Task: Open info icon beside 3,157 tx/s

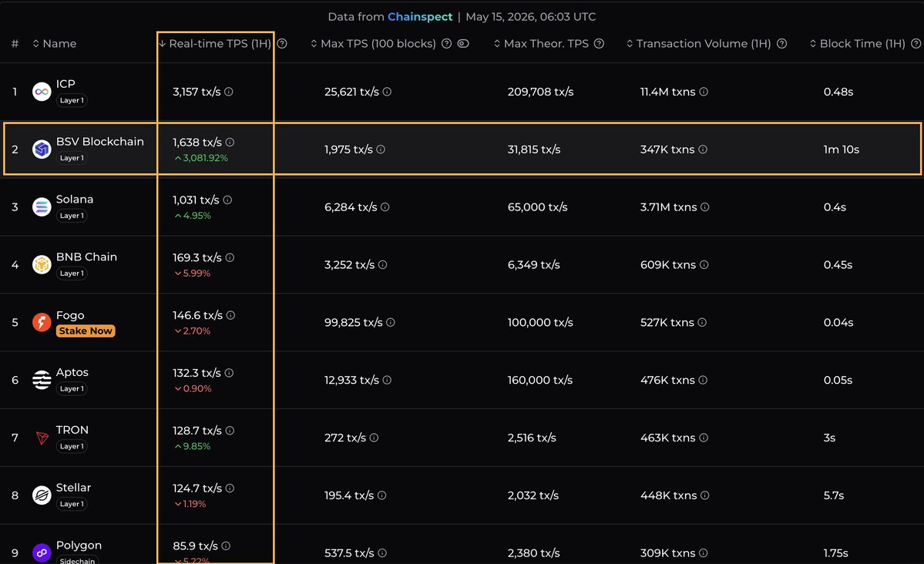Action: [229, 92]
